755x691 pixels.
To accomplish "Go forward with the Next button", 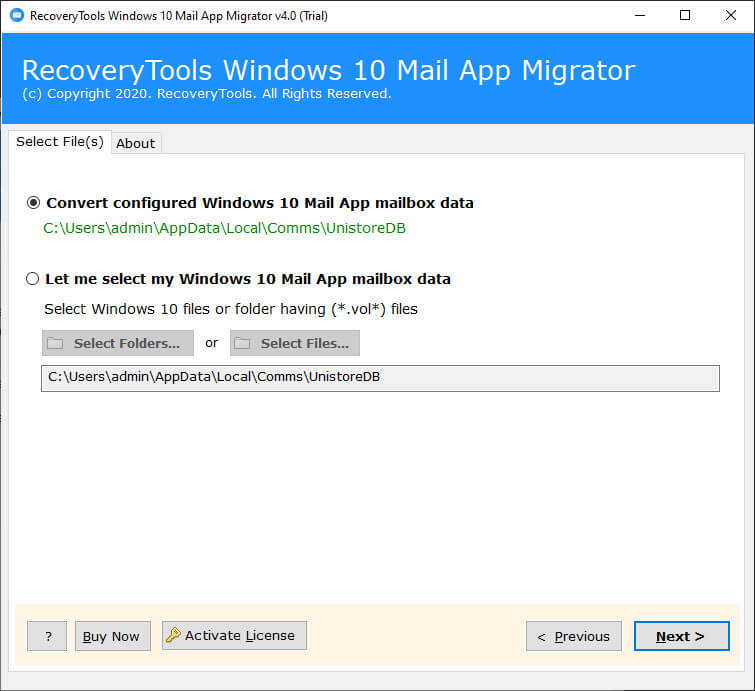I will (681, 636).
